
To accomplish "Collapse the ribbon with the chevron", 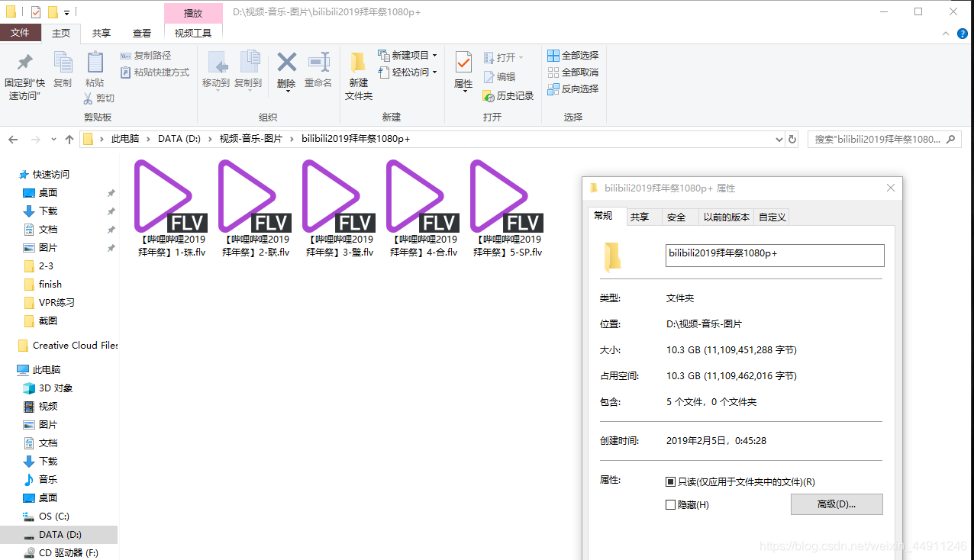I will point(946,34).
